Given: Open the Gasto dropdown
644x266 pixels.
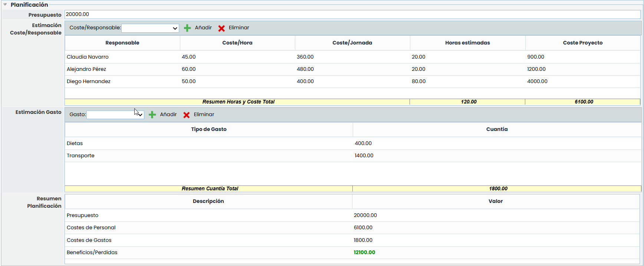Looking at the screenshot, I should pos(115,115).
